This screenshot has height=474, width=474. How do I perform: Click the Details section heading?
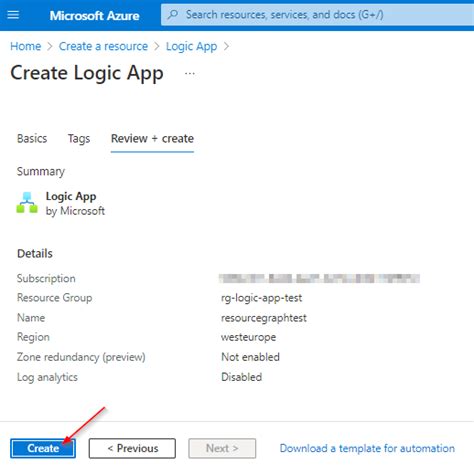coord(35,254)
